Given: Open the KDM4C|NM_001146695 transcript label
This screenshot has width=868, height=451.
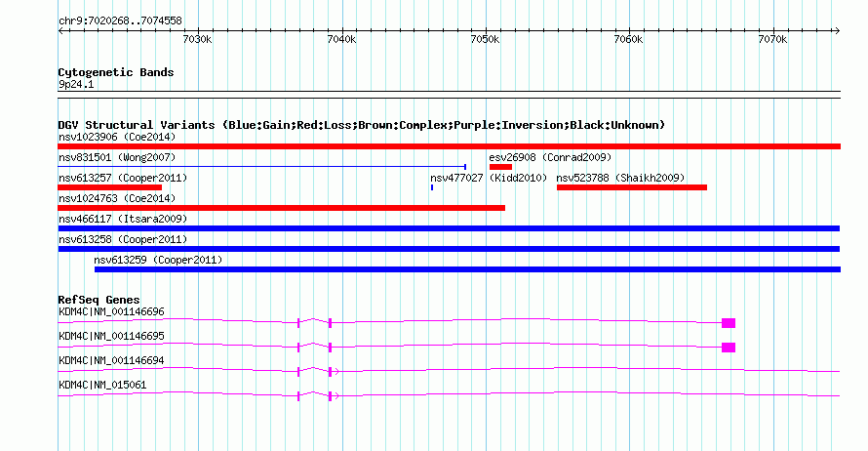Looking at the screenshot, I should pyautogui.click(x=111, y=337).
